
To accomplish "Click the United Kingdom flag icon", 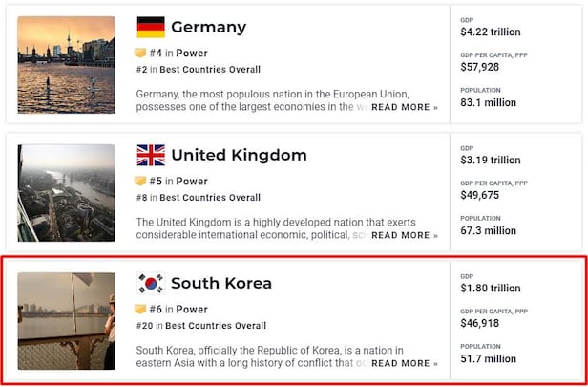I will pos(151,155).
